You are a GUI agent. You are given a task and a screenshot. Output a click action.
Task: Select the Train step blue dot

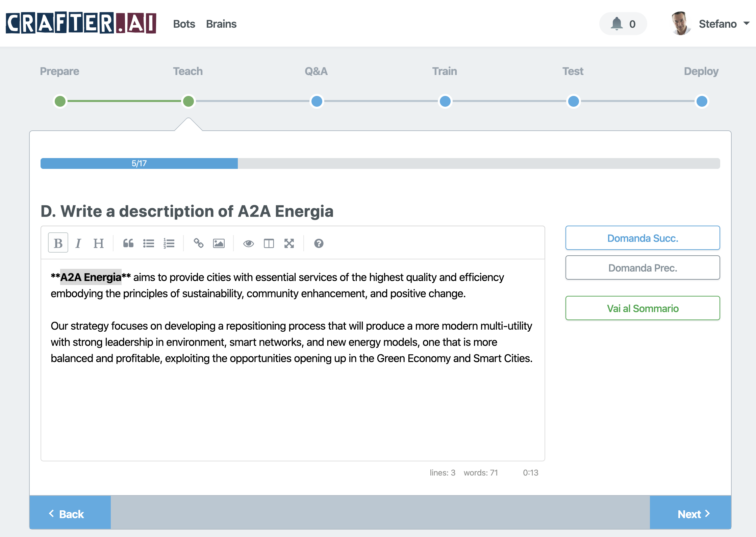coord(445,101)
